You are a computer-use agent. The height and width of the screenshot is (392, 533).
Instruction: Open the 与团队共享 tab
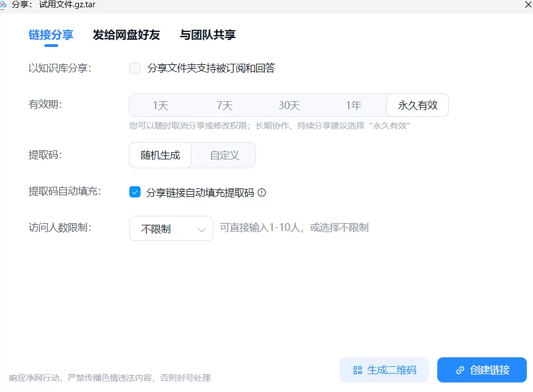pos(207,35)
